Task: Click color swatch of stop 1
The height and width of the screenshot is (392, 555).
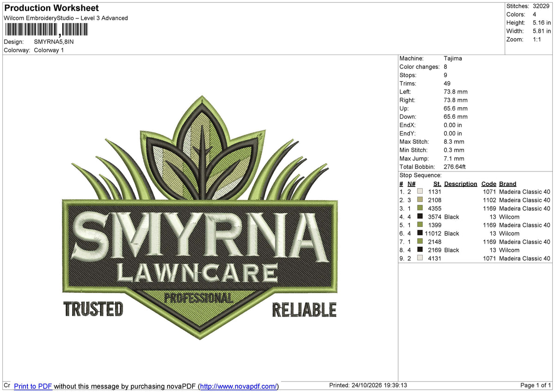Action: pyautogui.click(x=420, y=192)
